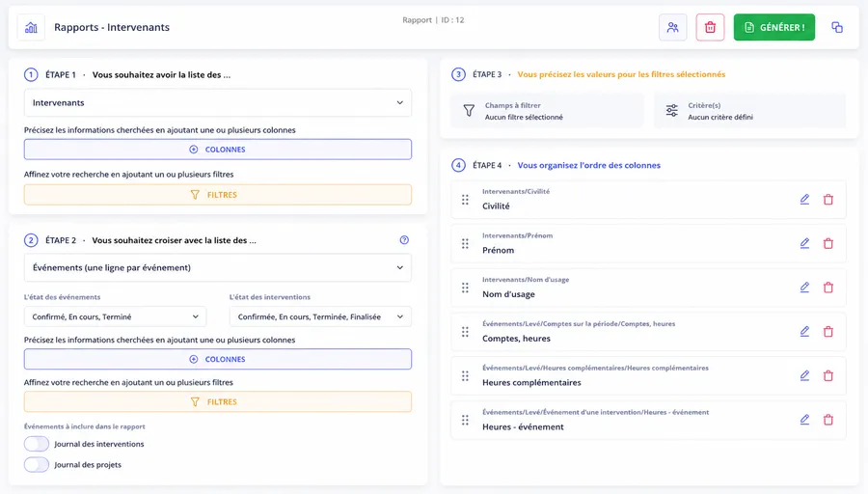Click the duplicate report icon

837,27
